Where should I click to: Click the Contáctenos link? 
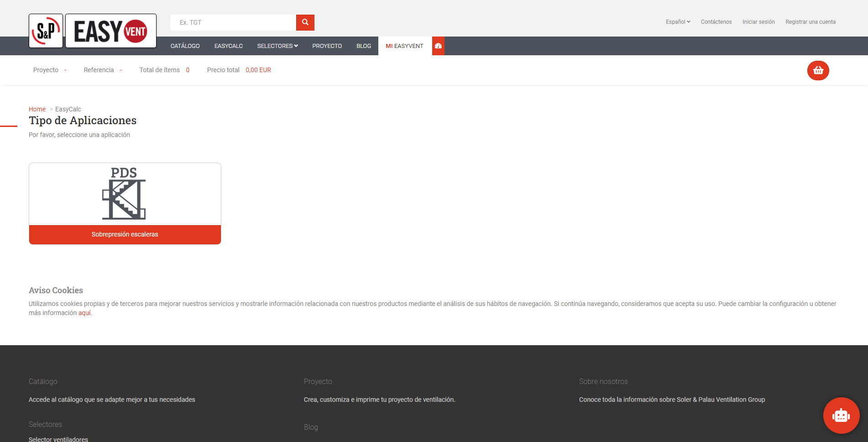coord(716,22)
